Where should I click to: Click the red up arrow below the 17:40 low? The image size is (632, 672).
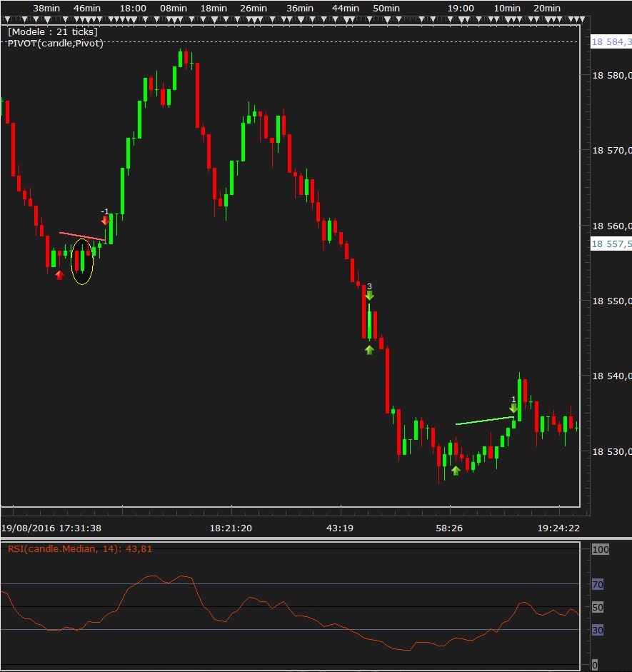click(x=59, y=275)
